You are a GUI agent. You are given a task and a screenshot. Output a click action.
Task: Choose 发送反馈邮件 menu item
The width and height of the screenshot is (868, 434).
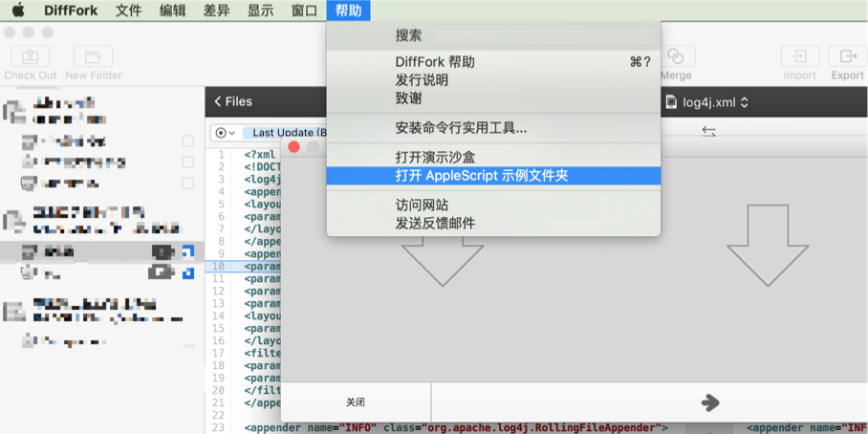[493, 224]
